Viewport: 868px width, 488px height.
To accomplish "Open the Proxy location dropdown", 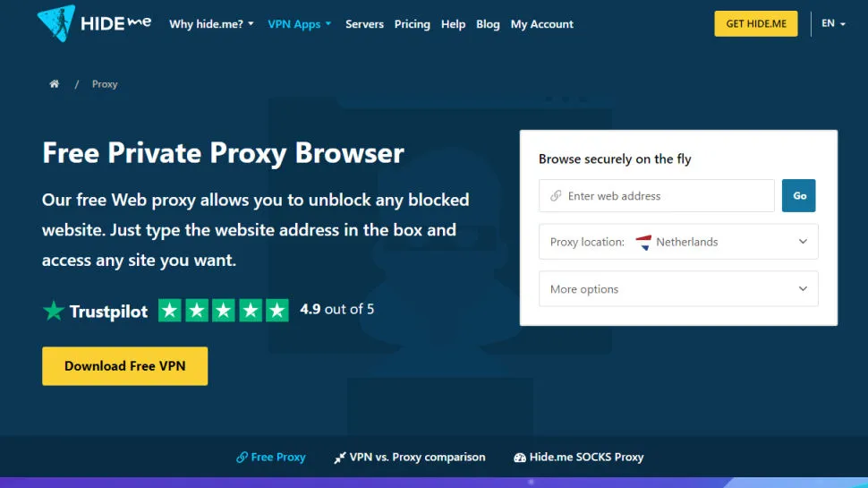I will (678, 242).
